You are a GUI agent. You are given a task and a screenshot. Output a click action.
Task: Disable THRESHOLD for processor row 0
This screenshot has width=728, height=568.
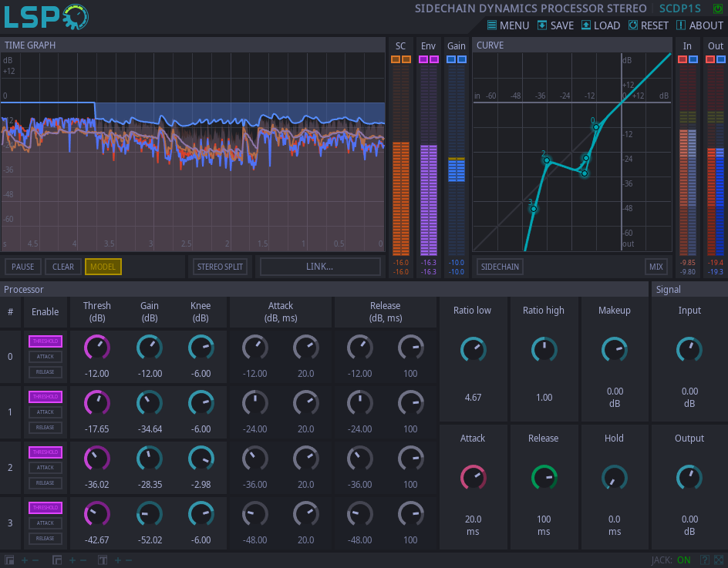point(45,341)
